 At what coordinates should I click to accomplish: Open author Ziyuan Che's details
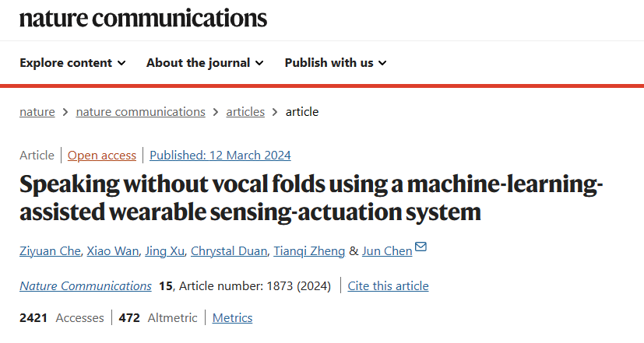[50, 251]
